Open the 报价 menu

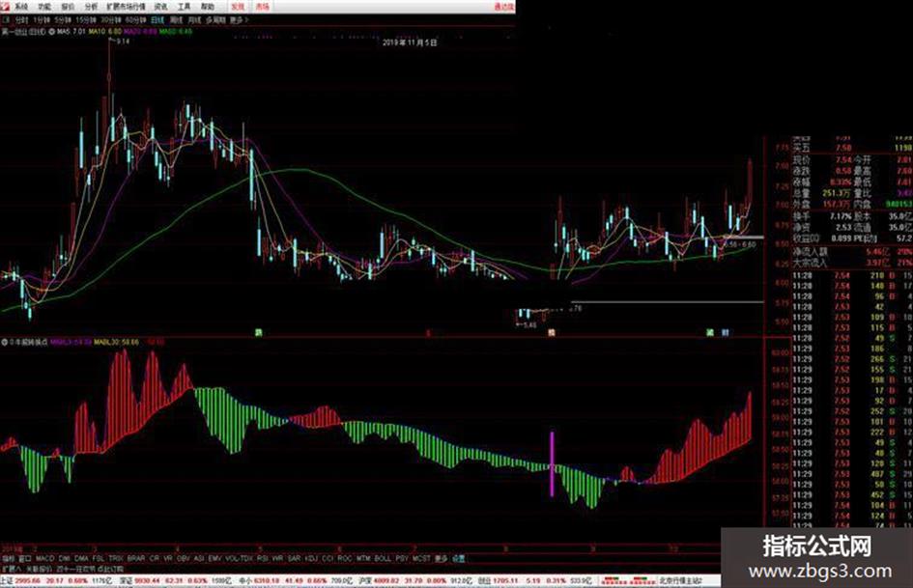[68, 7]
